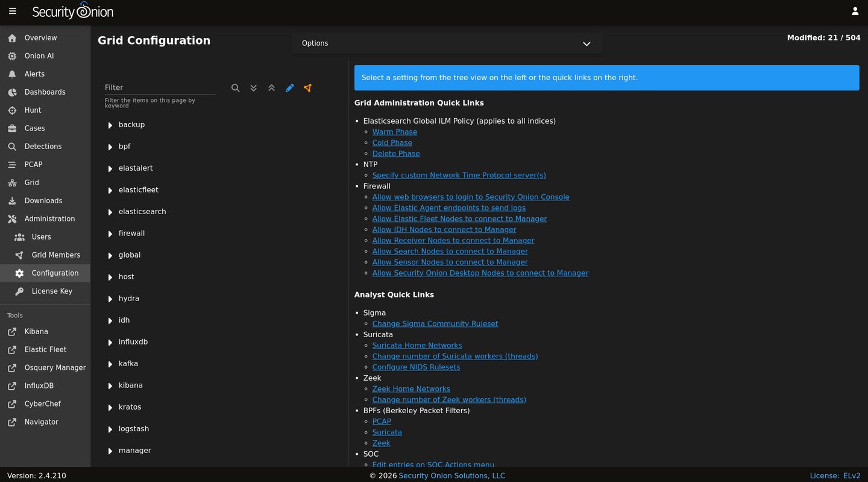
Task: Click the blue pencil icon
Action: [x=290, y=88]
